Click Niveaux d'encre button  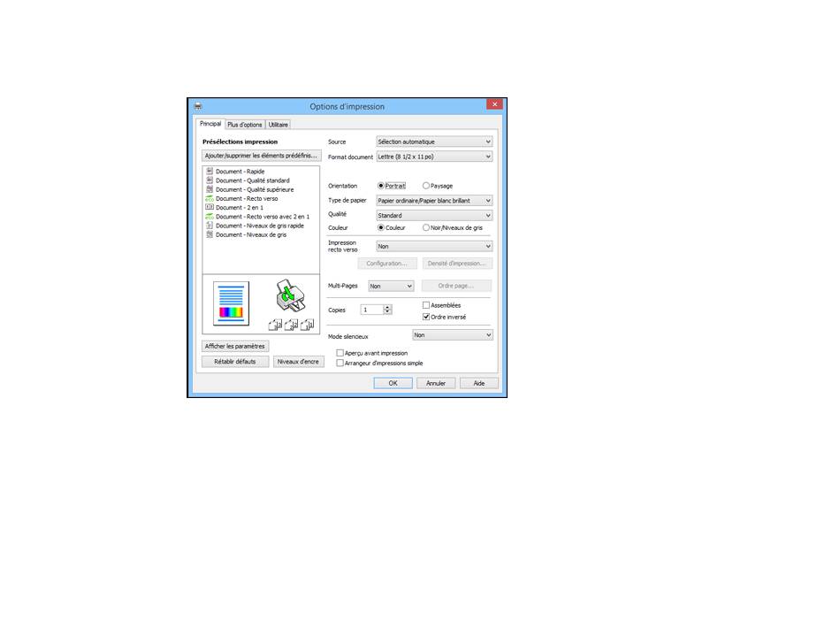click(298, 362)
